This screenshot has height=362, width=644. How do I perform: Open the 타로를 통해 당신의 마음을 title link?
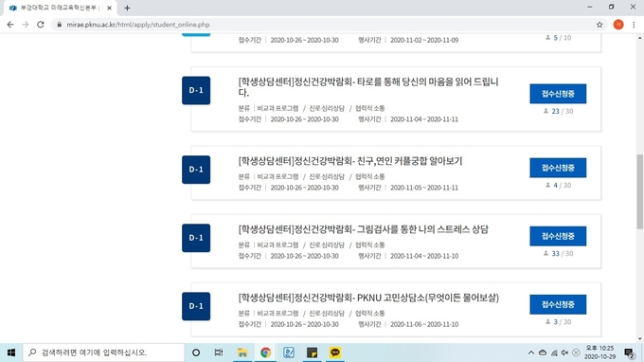point(368,86)
